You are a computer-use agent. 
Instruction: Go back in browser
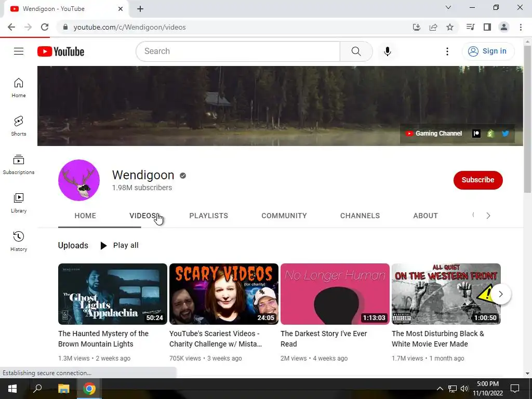11,27
